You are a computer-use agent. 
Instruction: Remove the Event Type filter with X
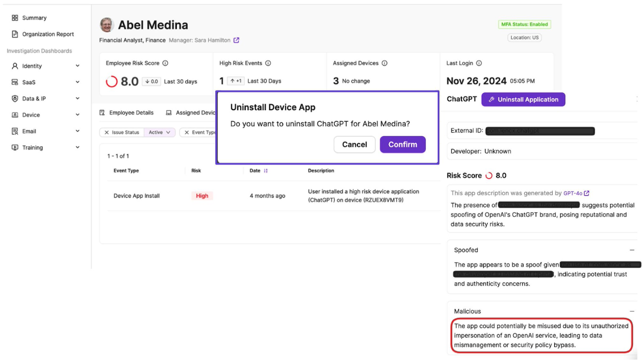186,133
